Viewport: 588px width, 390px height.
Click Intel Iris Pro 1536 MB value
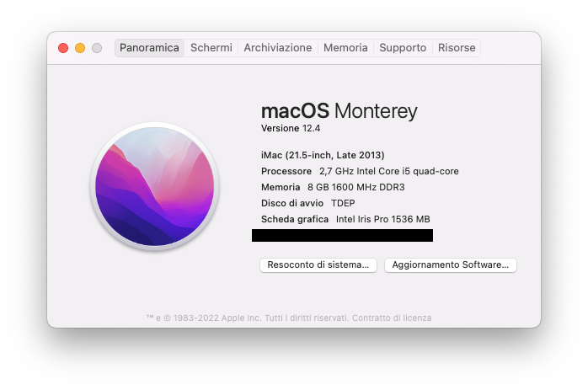[x=383, y=219]
